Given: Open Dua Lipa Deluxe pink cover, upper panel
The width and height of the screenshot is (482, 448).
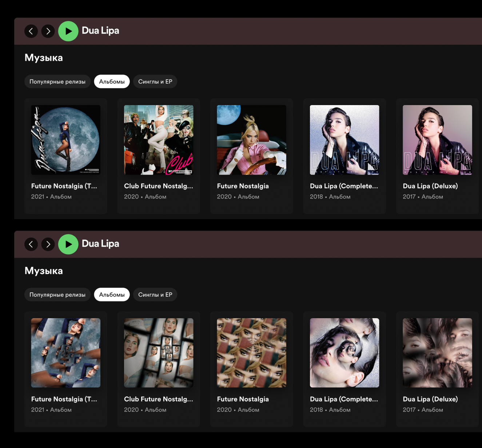Looking at the screenshot, I should click(438, 140).
